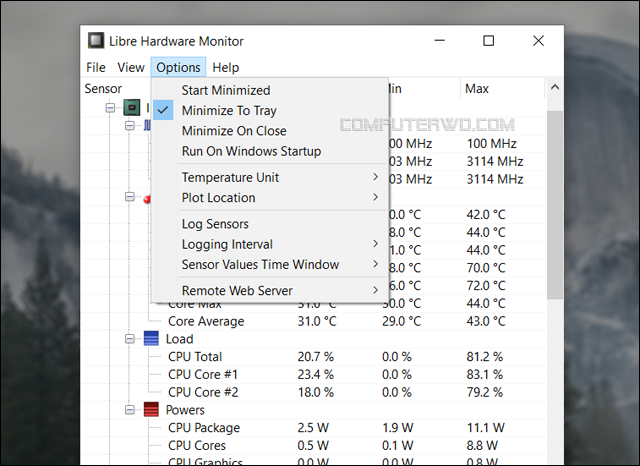Open Temperature Unit submenu
The image size is (640, 466).
coord(269,178)
